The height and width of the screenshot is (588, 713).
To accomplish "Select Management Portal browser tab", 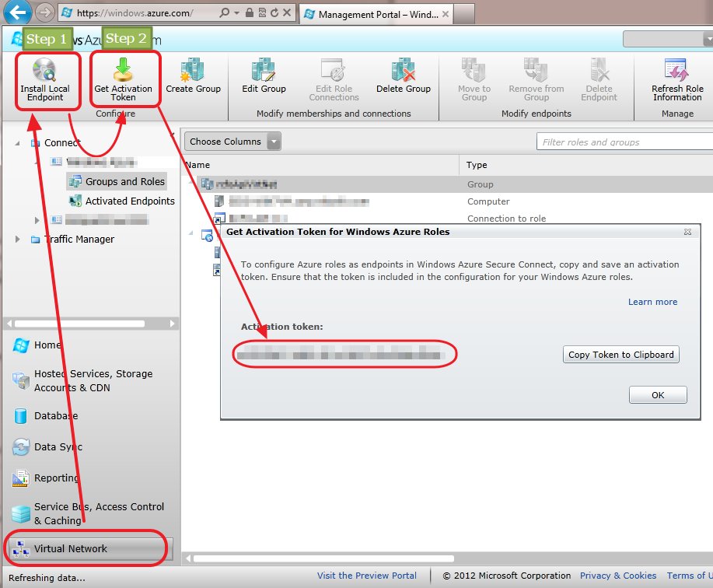I will (x=376, y=14).
